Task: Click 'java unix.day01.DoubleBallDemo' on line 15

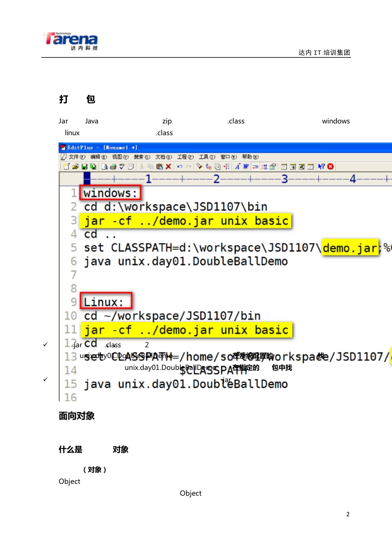Action: [186, 384]
